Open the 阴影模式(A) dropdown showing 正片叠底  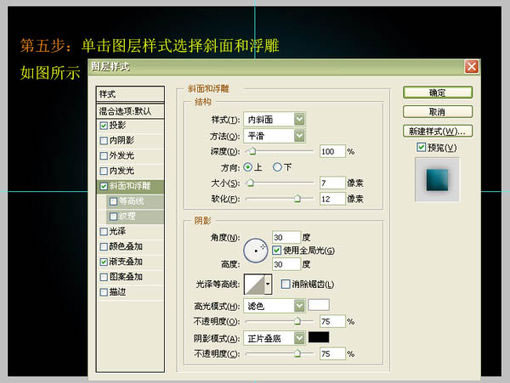pyautogui.click(x=274, y=338)
